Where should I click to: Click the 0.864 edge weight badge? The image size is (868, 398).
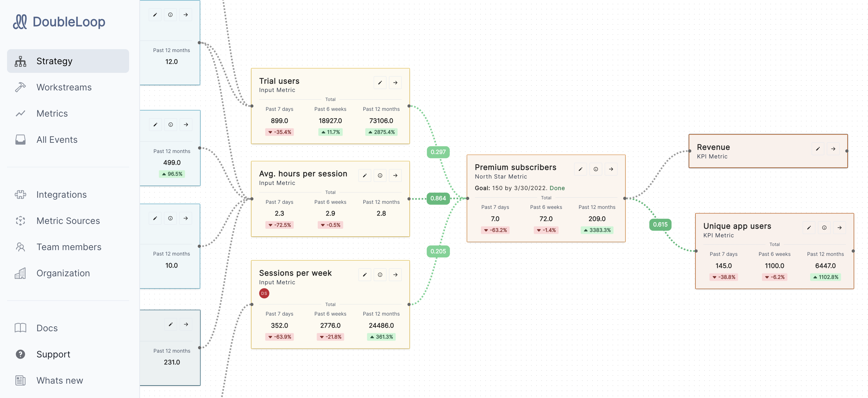tap(438, 198)
